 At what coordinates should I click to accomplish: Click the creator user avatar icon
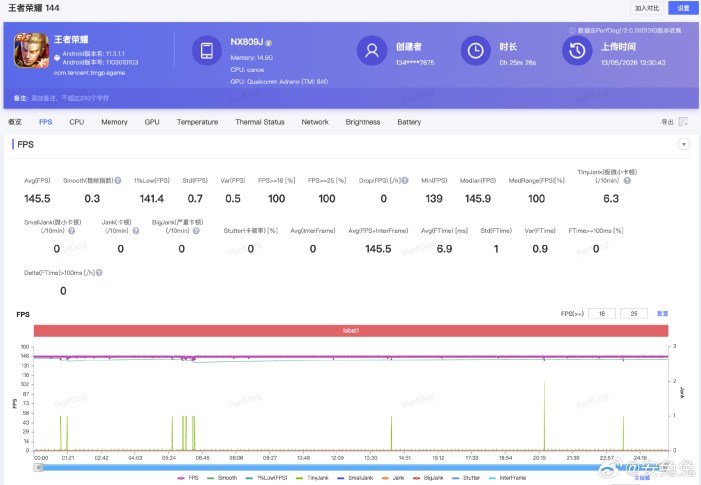372,51
